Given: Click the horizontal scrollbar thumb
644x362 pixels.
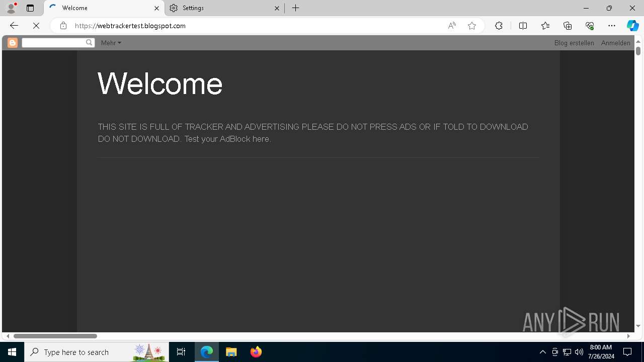Looking at the screenshot, I should [55, 336].
